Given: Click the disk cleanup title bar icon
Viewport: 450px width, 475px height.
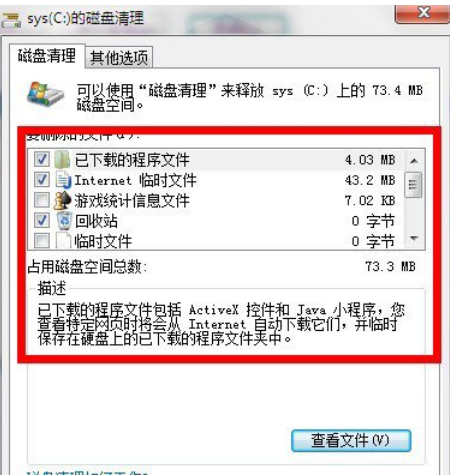Looking at the screenshot, I should pos(11,20).
